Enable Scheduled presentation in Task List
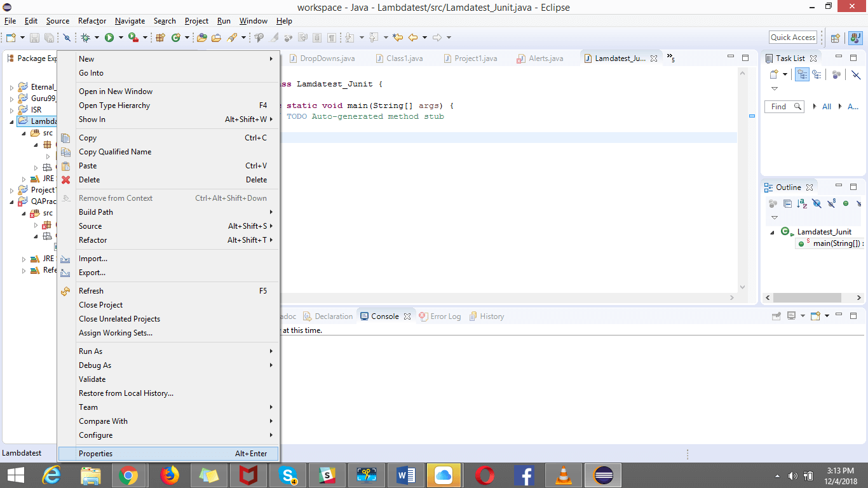868x488 pixels. [x=817, y=74]
